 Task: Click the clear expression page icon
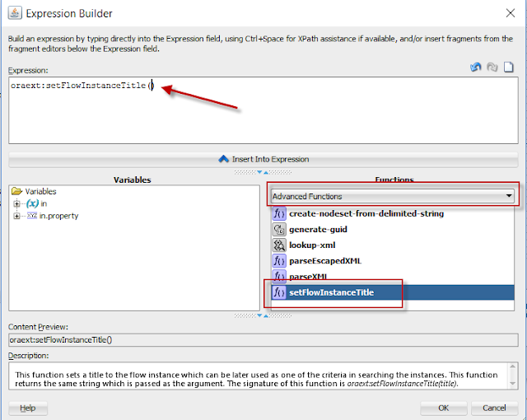(509, 68)
